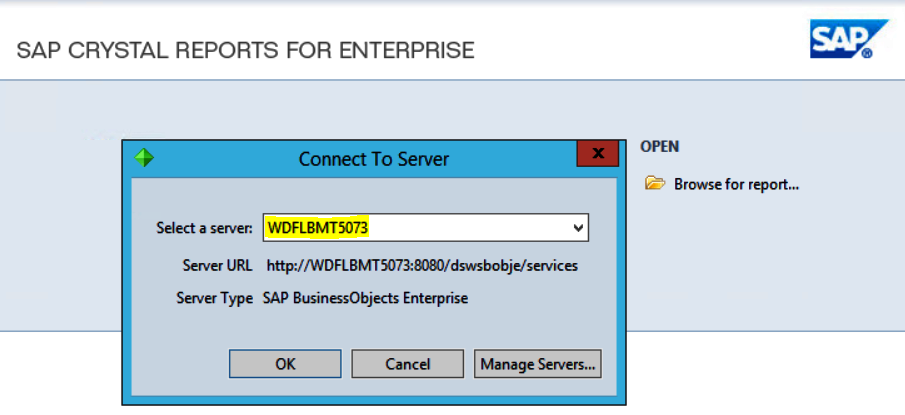Viewport: 905px width, 415px height.
Task: Open Manage Servers dialog
Action: pyautogui.click(x=538, y=364)
